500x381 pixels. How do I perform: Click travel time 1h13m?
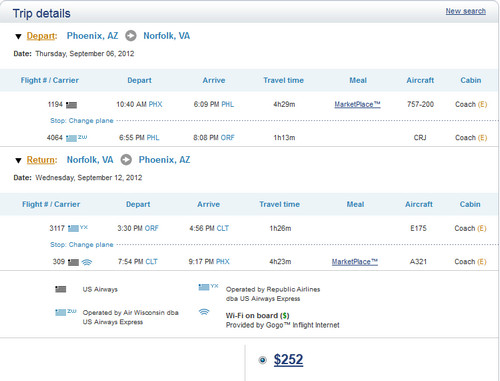tap(284, 138)
